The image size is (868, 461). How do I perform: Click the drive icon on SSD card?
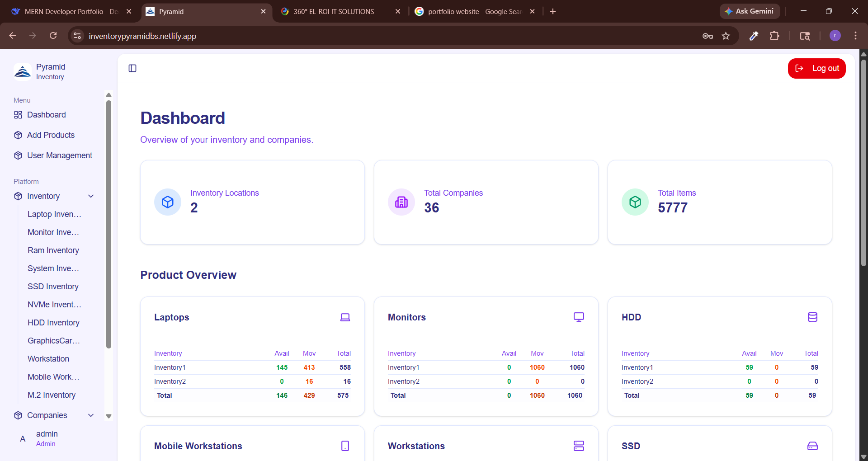(x=812, y=446)
